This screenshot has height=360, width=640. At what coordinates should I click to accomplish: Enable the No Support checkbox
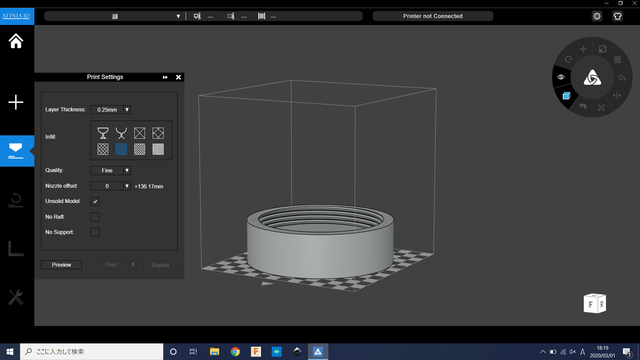pyautogui.click(x=95, y=232)
